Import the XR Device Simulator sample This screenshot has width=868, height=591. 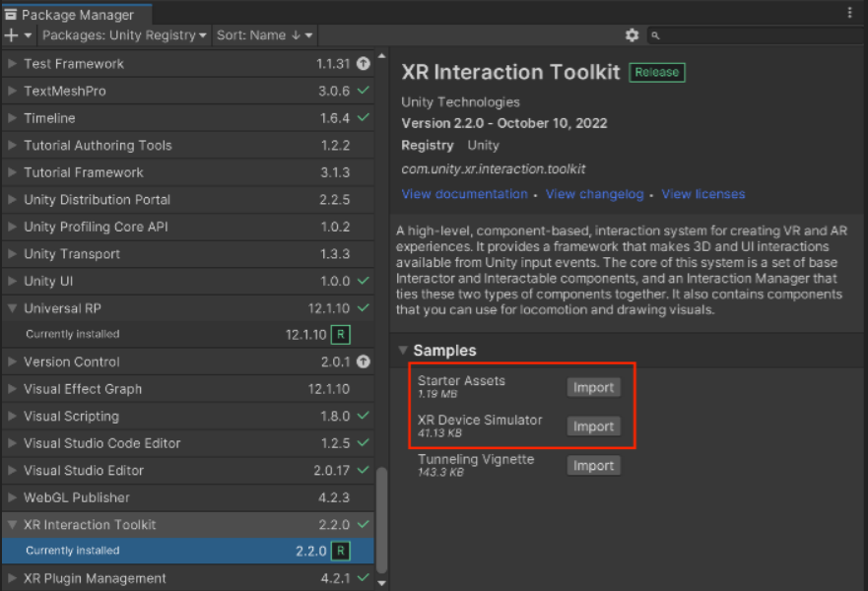(x=593, y=426)
